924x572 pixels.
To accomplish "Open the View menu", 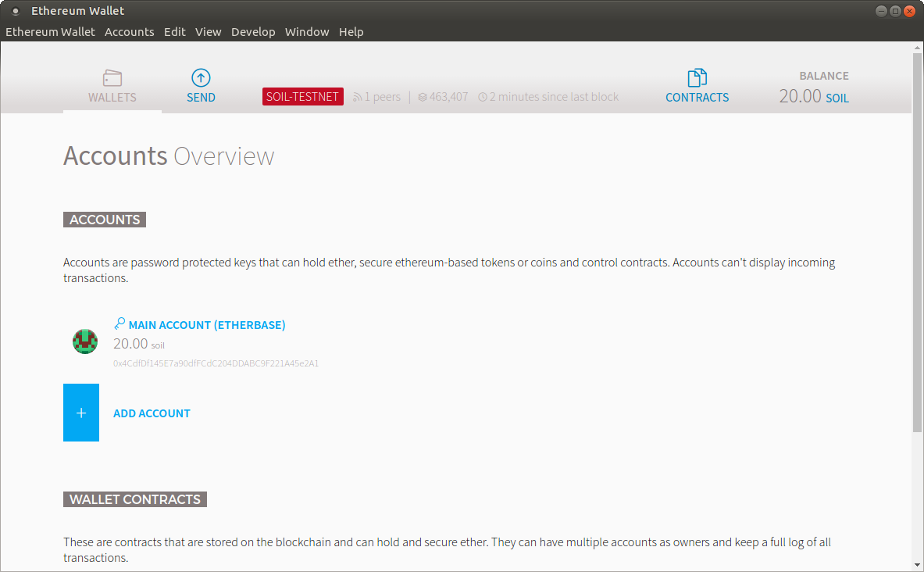I will pyautogui.click(x=209, y=32).
